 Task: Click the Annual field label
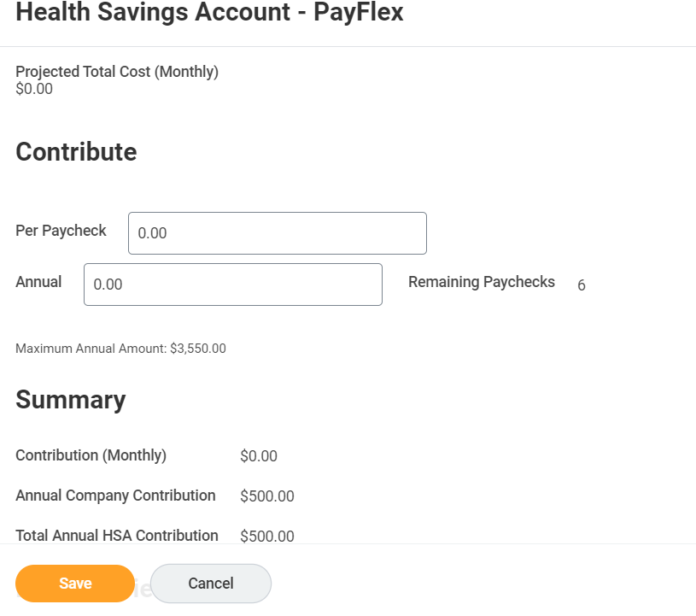click(x=38, y=282)
